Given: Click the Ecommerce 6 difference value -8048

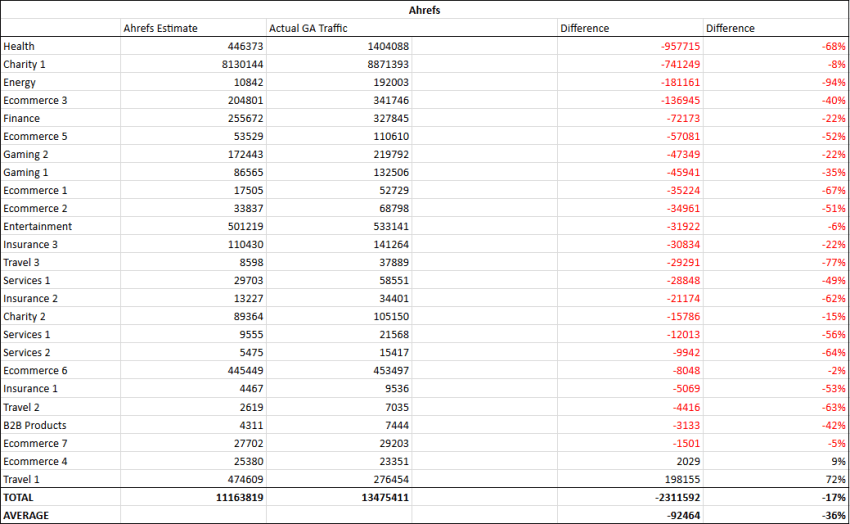Looking at the screenshot, I should pyautogui.click(x=682, y=370).
